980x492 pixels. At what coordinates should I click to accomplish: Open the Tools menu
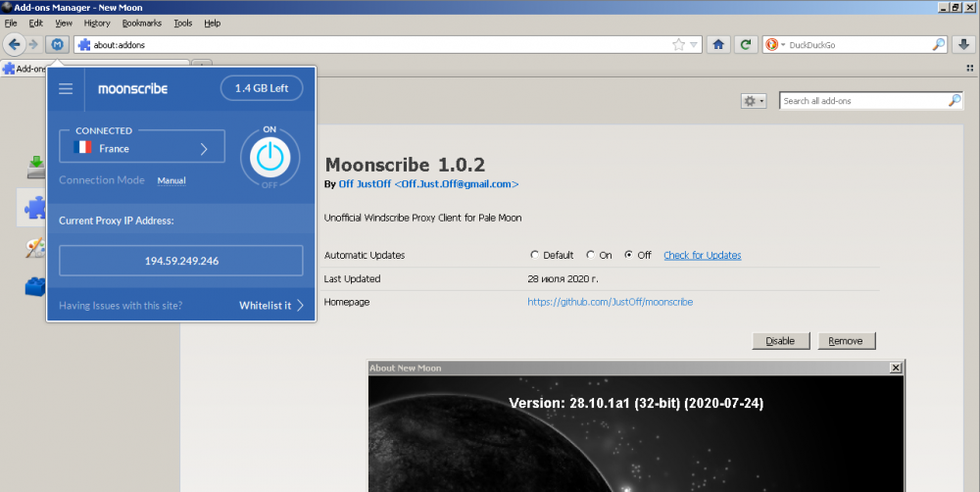(x=182, y=23)
